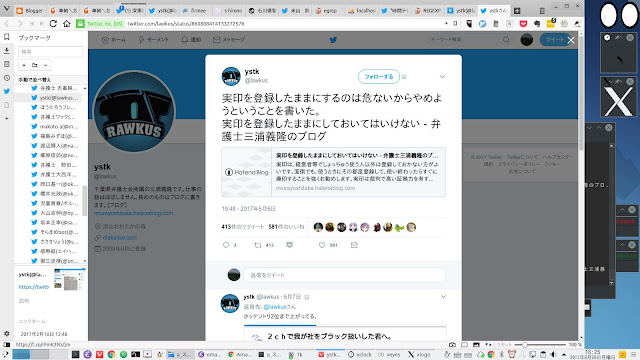Open the Hatena Blog link card
This screenshot has width=640, height=360.
[x=333, y=172]
